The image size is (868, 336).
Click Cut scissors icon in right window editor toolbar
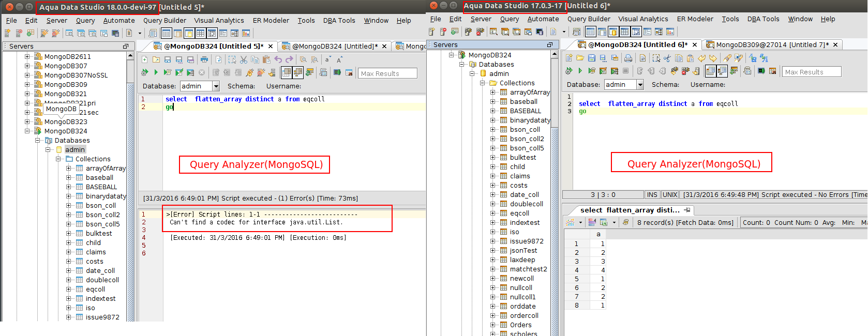tap(667, 58)
